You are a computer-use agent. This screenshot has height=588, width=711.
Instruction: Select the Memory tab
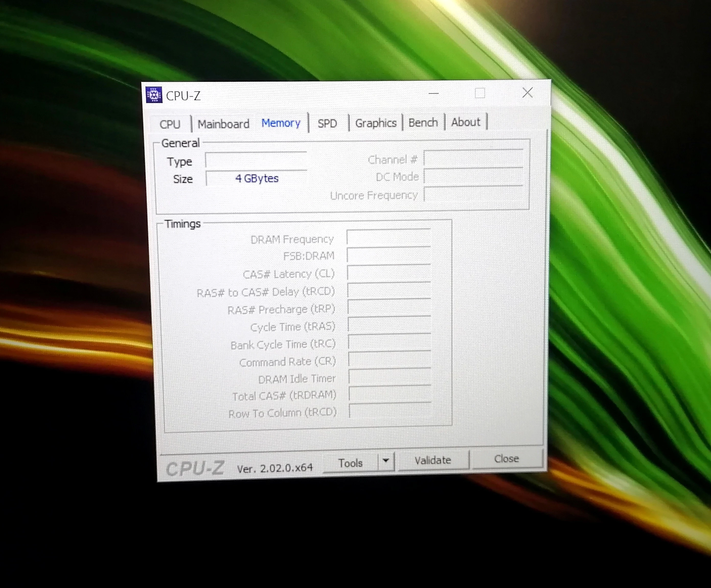click(281, 123)
